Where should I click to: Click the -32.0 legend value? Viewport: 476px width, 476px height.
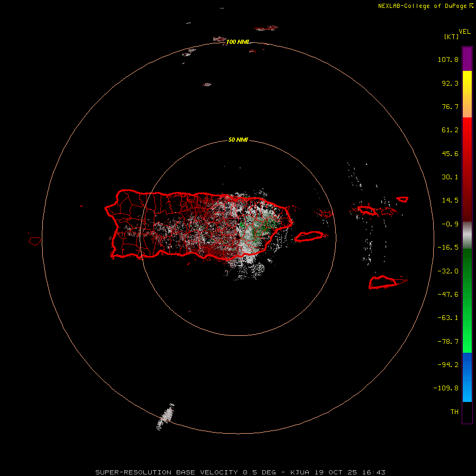[x=448, y=271]
